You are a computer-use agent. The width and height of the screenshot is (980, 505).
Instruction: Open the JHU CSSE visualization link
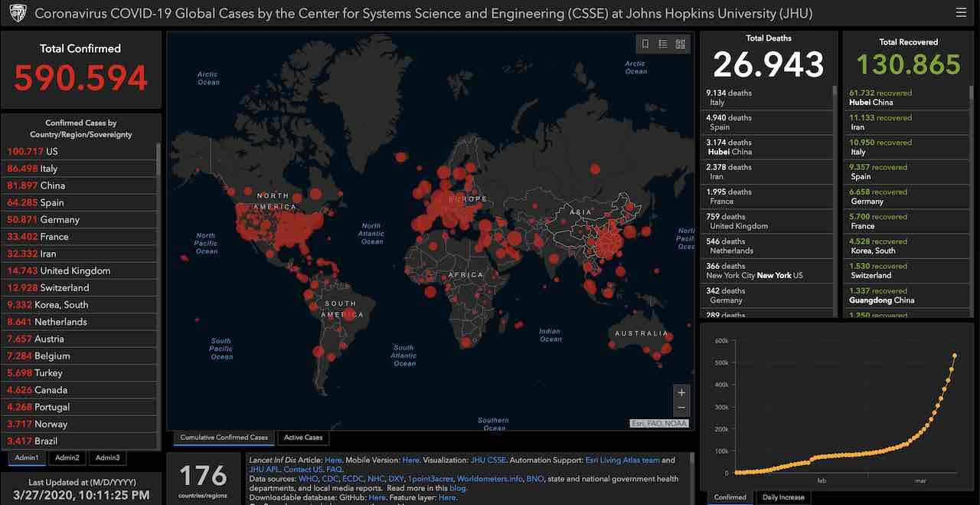coord(488,461)
